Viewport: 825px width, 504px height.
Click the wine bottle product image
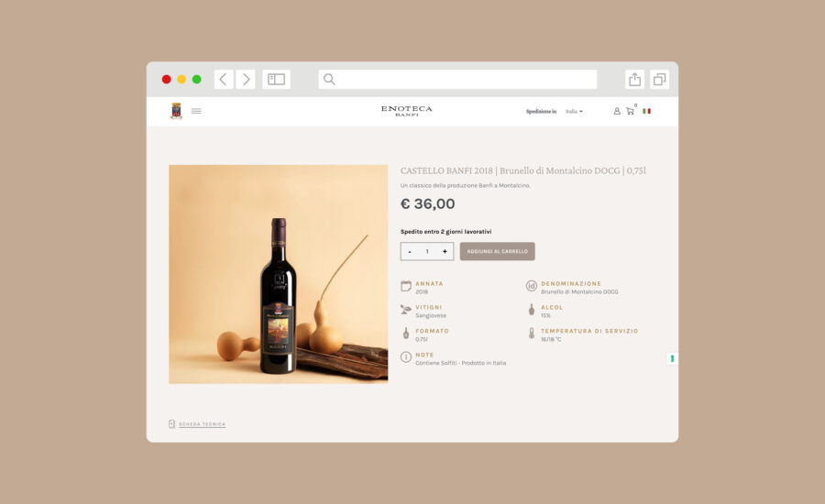pos(279,274)
